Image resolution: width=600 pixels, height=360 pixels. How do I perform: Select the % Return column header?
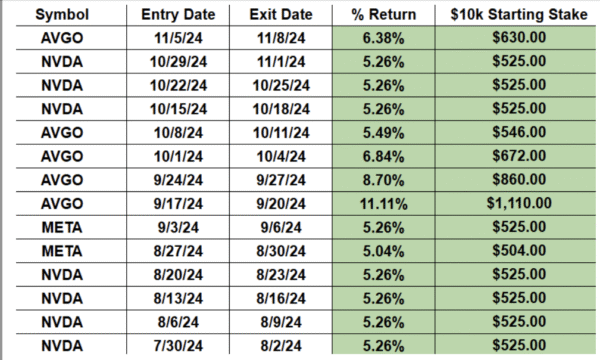[x=383, y=15]
